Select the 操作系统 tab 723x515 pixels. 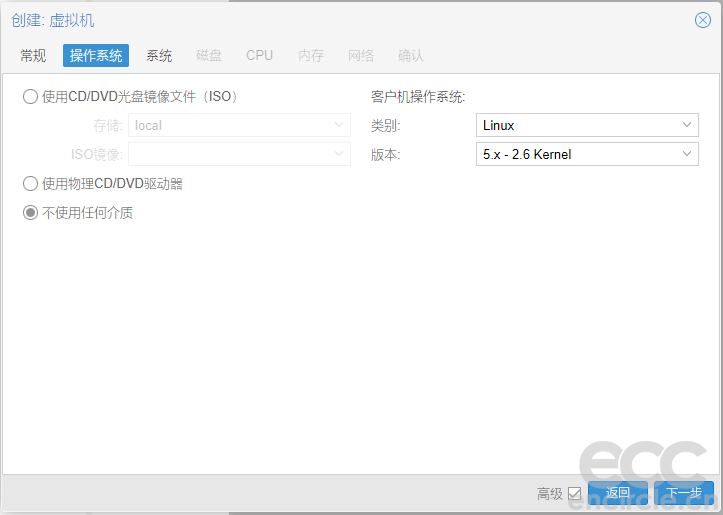96,56
